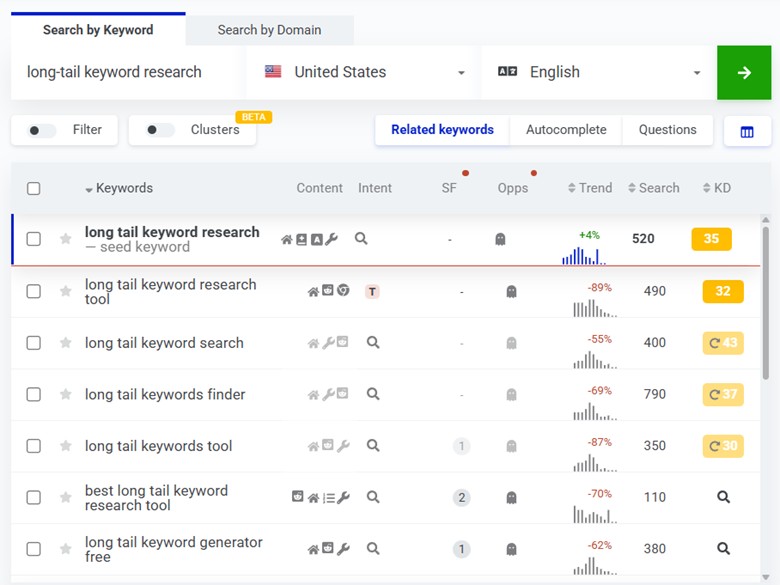This screenshot has width=780, height=585.
Task: Click transactional 'T' intent badge
Action: click(x=372, y=292)
